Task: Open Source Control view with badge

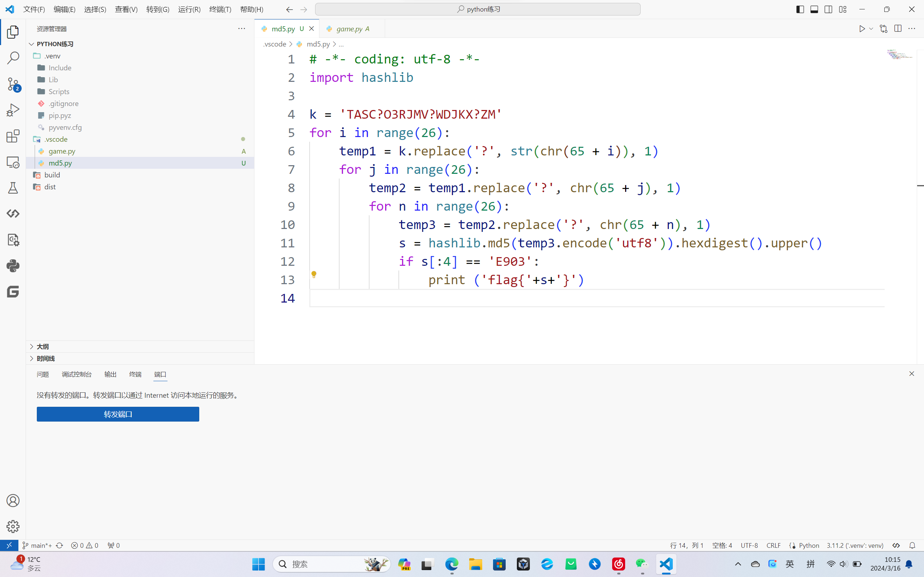Action: [x=13, y=84]
